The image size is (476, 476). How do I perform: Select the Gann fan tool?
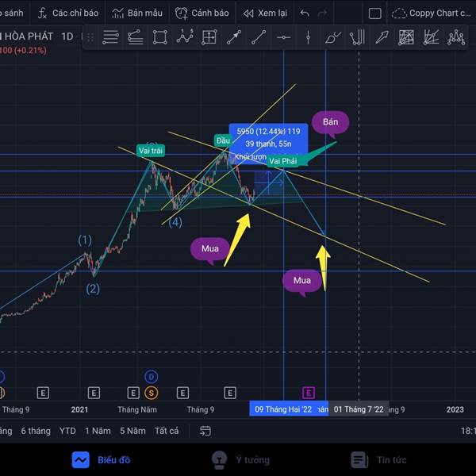pyautogui.click(x=431, y=37)
